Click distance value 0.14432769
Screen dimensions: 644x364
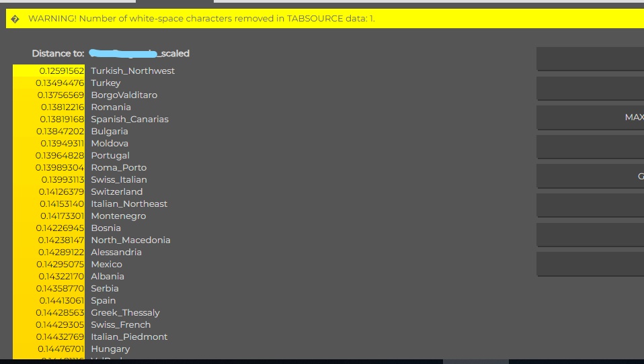pyautogui.click(x=60, y=337)
